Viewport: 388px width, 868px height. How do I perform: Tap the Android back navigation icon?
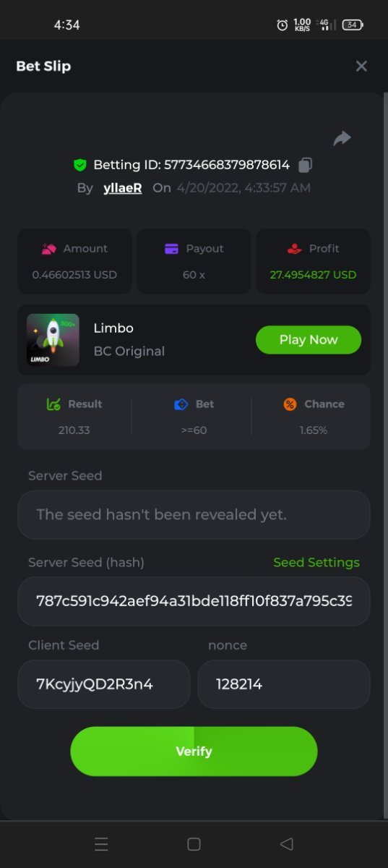pos(286,844)
